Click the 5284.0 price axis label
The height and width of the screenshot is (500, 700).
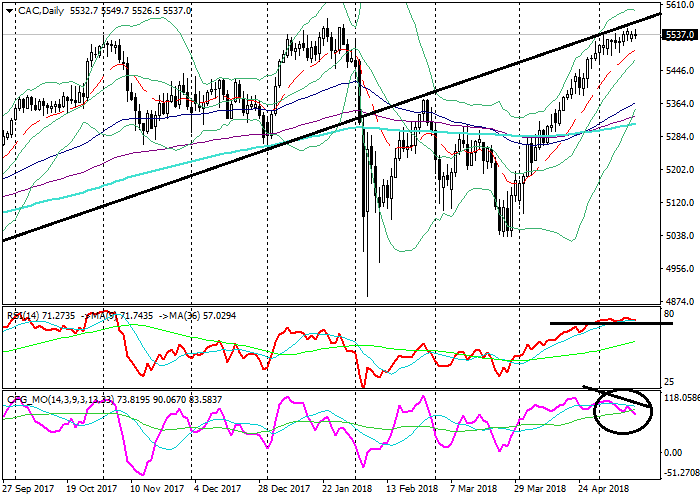click(x=679, y=137)
